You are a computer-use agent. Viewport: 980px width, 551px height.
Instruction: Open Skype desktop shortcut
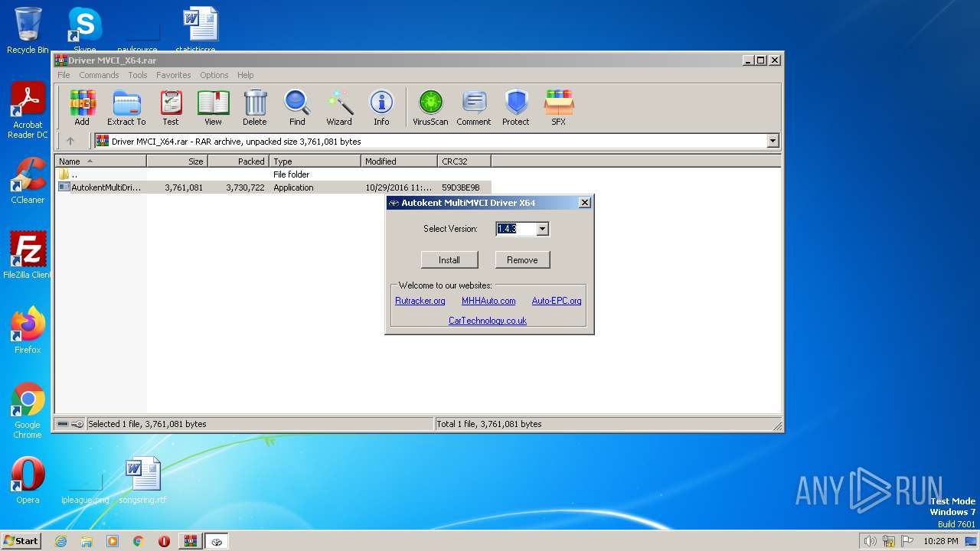tap(85, 31)
